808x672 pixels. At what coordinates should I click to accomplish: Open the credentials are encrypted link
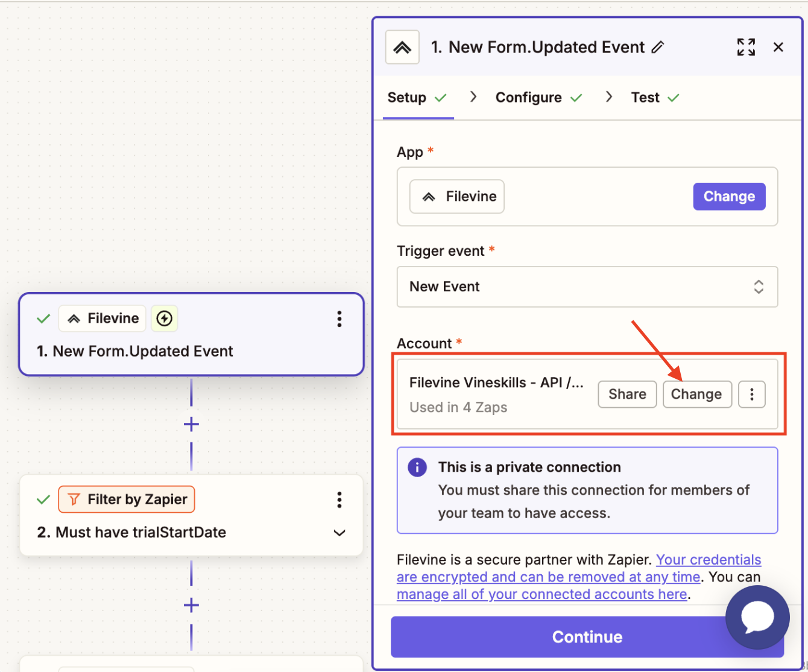(579, 568)
